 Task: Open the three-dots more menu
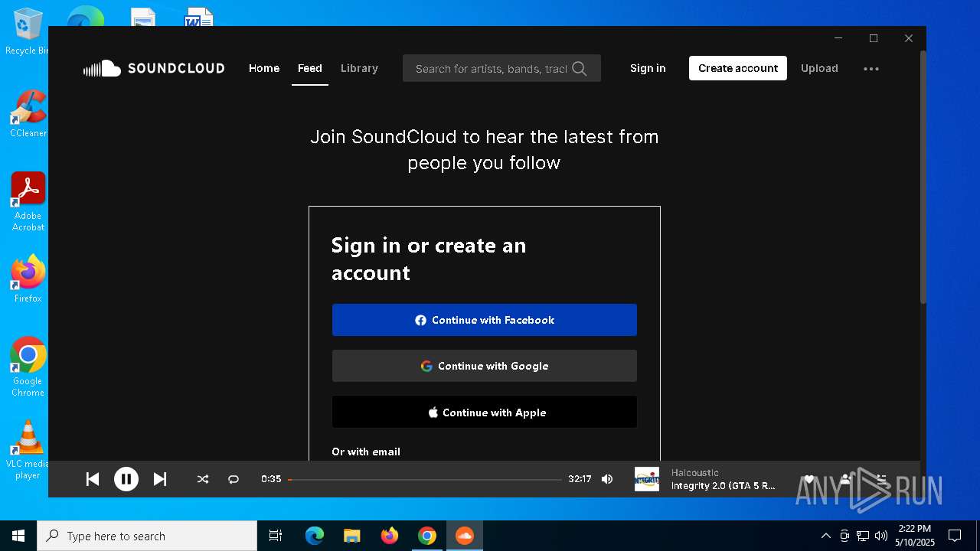tap(871, 69)
